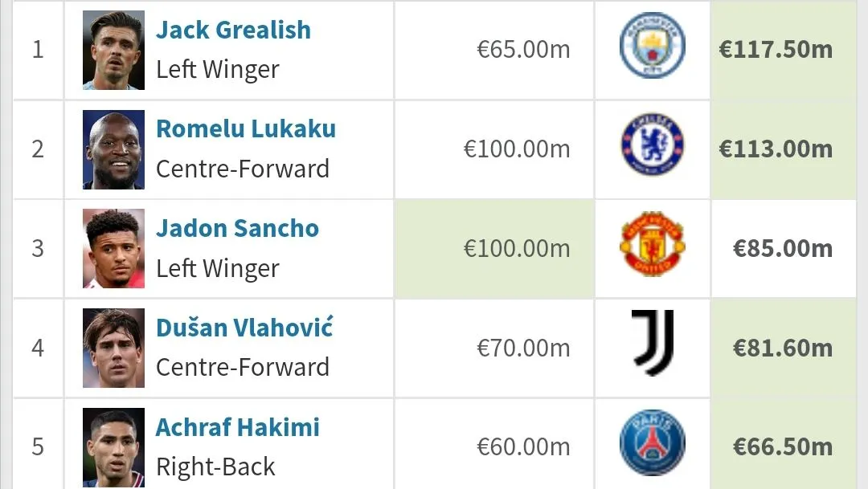Click the Manchester City club crest
868x489 pixels.
click(x=652, y=47)
